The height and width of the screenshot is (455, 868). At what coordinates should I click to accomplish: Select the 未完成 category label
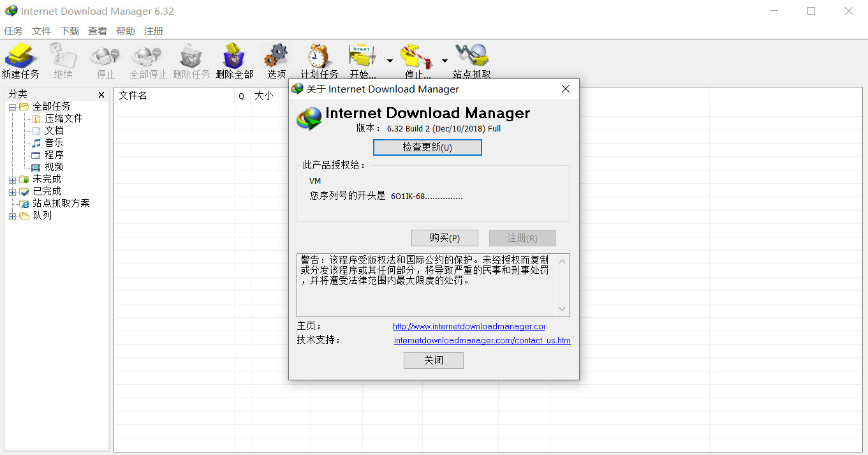click(x=47, y=179)
